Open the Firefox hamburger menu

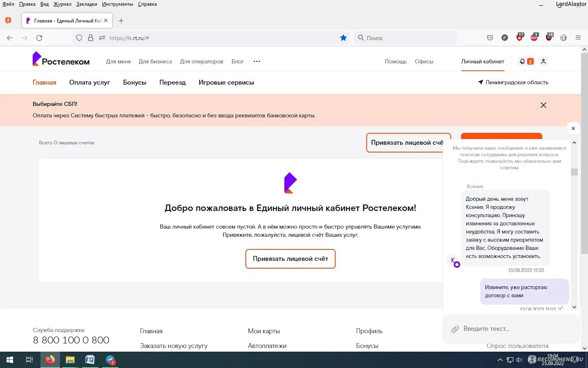[x=578, y=38]
